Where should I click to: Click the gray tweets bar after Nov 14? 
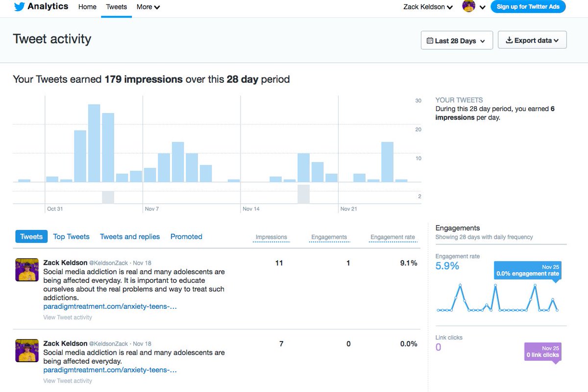tap(304, 194)
